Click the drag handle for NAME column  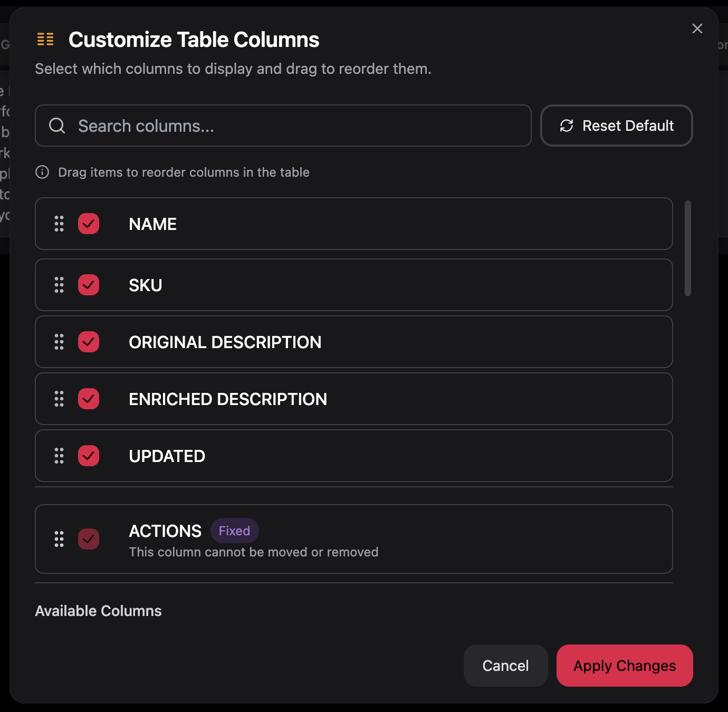coord(59,224)
